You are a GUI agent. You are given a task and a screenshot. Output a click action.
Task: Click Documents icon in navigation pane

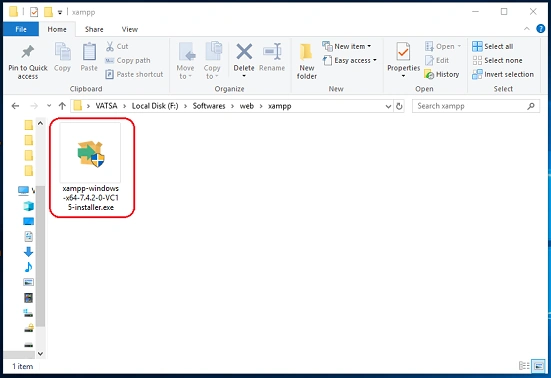pos(28,236)
